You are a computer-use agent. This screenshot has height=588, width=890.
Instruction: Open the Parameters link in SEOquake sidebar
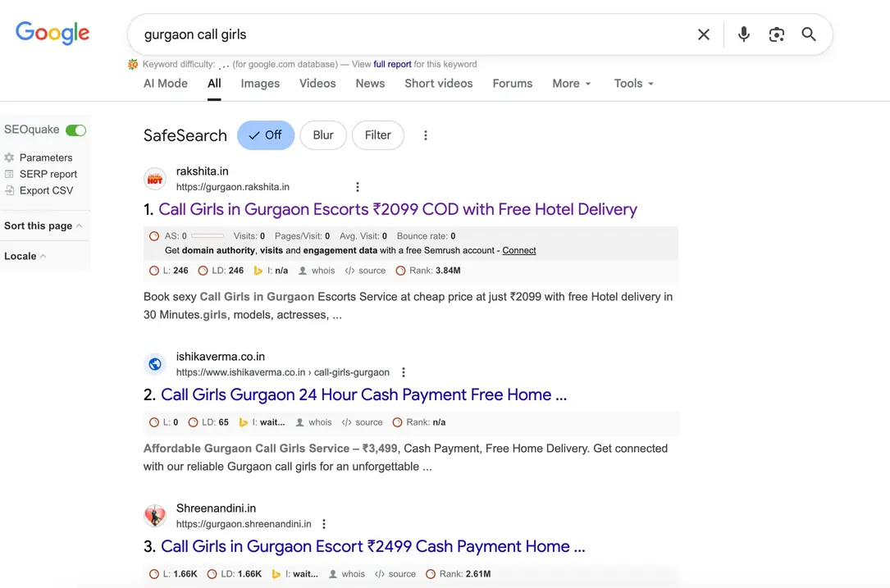pos(46,157)
